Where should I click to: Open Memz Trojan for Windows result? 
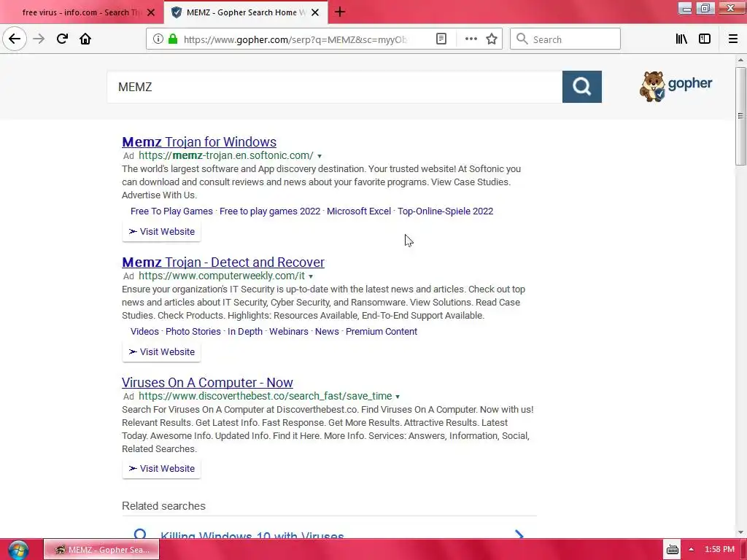click(199, 142)
